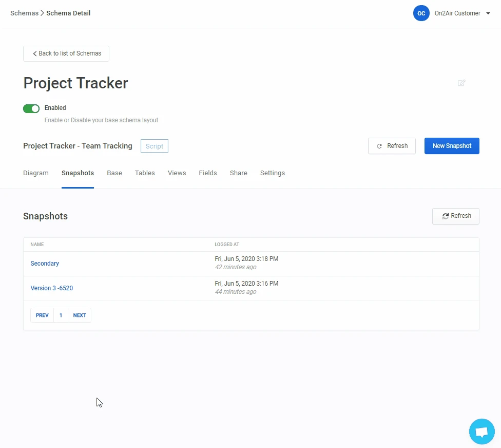
Task: Open the Version 3 -6520 snapshot
Action: (x=51, y=288)
